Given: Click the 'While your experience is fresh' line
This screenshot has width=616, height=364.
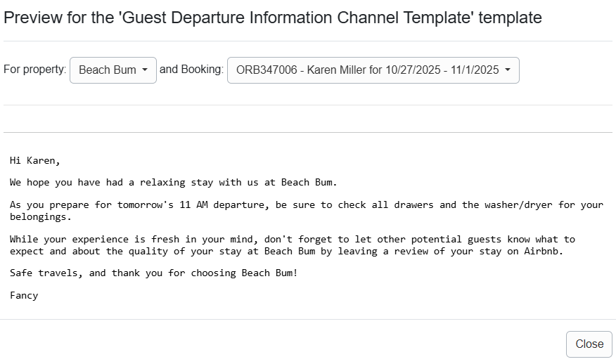Looking at the screenshot, I should pos(91,240).
